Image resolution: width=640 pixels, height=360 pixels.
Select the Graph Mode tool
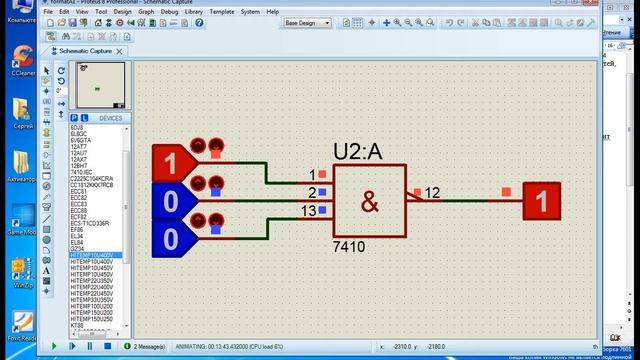click(47, 165)
